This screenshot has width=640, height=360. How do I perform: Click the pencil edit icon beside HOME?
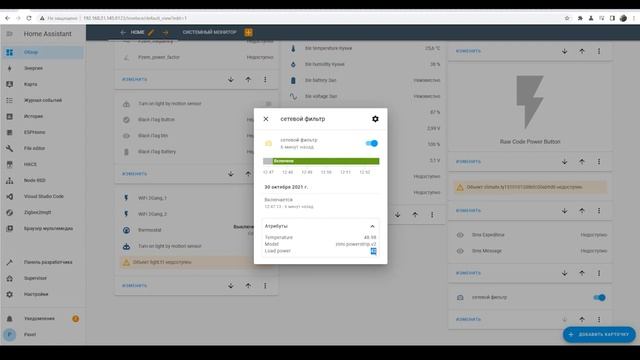151,32
